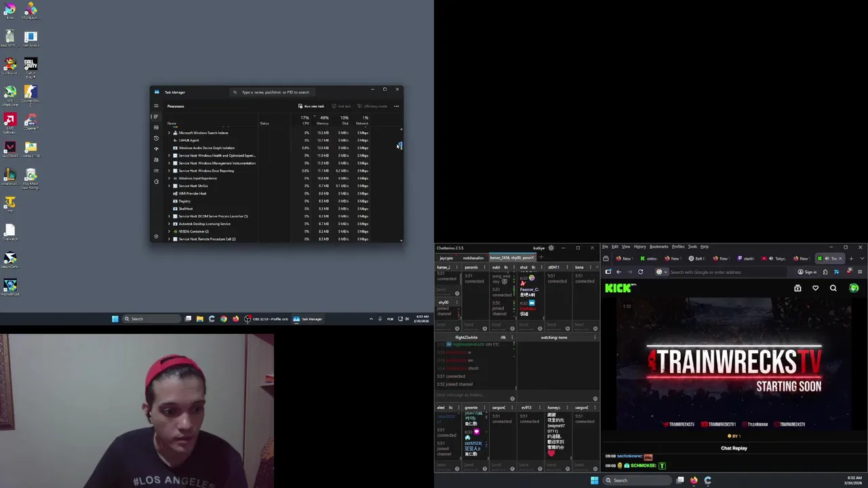Viewport: 868px width, 488px height.
Task: Open Task Manager hamburger navigation menu
Action: (156, 106)
